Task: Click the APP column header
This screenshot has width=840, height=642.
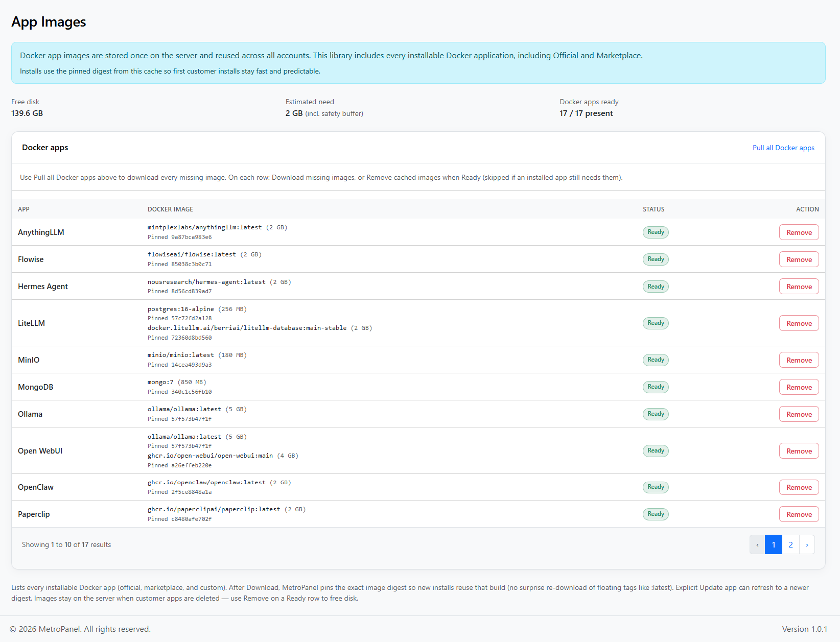Action: tap(24, 209)
